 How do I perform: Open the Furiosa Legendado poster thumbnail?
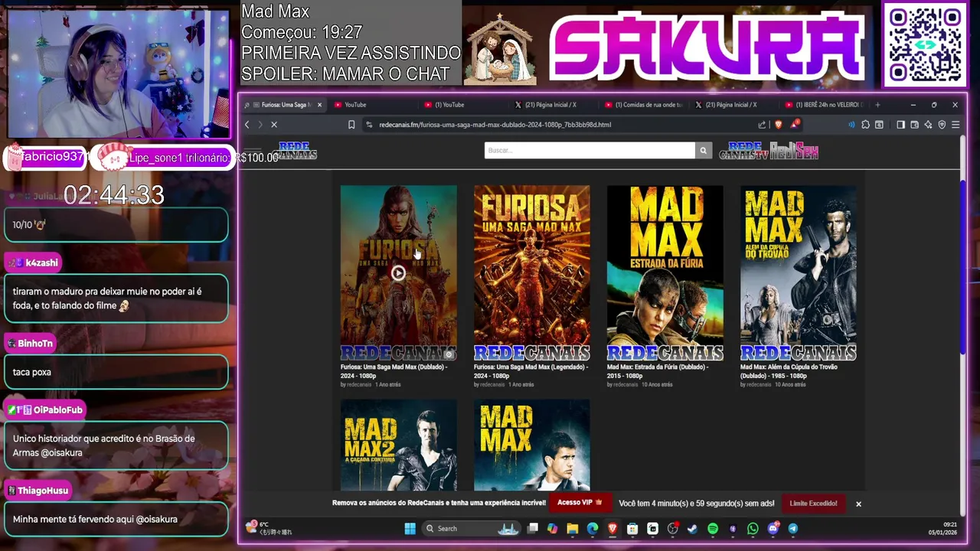531,272
